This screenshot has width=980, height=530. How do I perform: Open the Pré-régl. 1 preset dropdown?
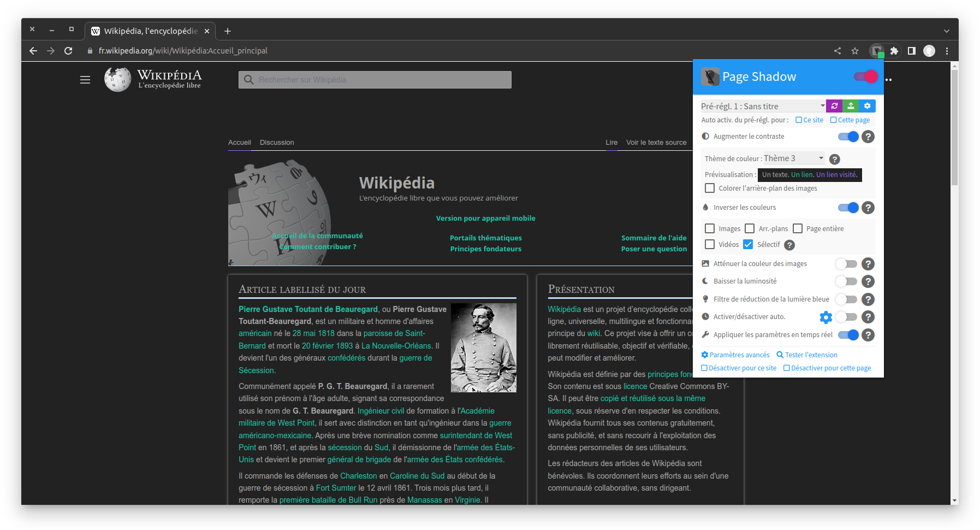763,106
